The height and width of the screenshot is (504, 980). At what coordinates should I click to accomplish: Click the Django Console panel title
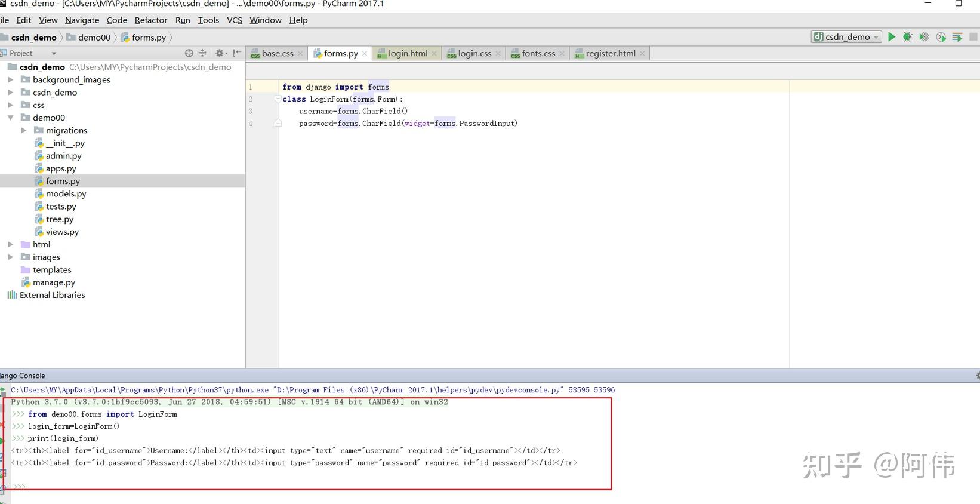point(23,376)
